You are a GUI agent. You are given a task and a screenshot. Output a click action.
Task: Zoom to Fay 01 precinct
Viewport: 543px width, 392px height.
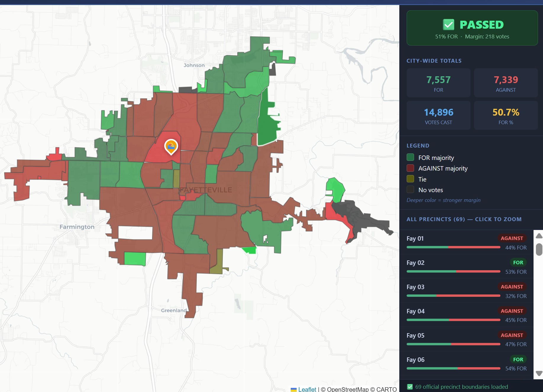pos(466,242)
